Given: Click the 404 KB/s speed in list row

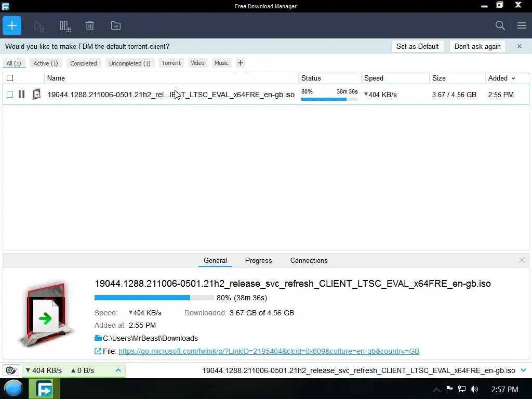Looking at the screenshot, I should tap(380, 95).
